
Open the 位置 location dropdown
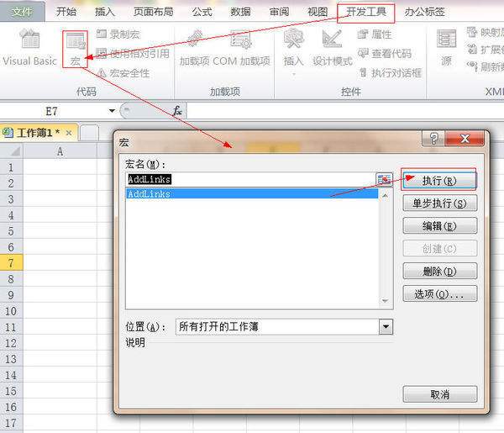(386, 327)
